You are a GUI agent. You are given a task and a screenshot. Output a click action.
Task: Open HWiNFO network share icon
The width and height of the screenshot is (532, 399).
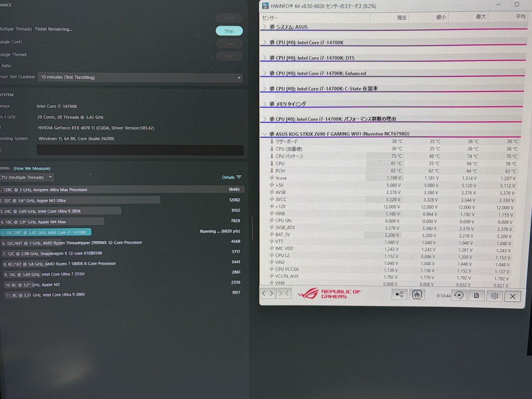tap(399, 294)
